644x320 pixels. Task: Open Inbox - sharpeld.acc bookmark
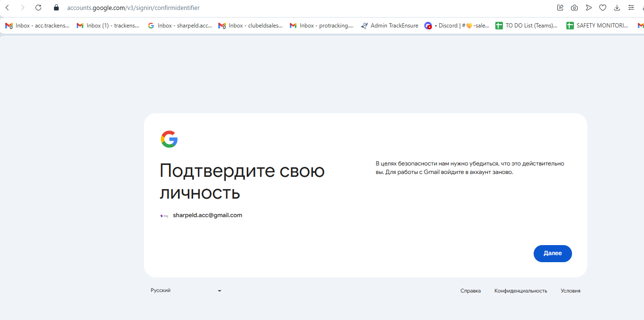pos(180,26)
